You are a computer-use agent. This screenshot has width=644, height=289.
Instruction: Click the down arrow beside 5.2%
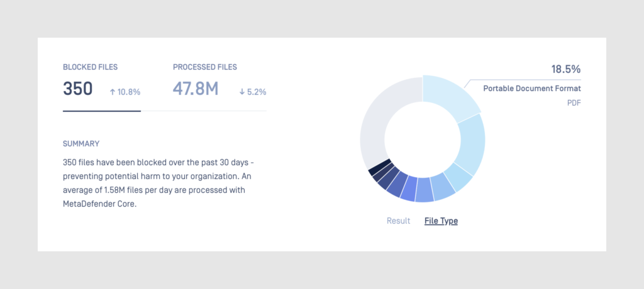pos(242,92)
